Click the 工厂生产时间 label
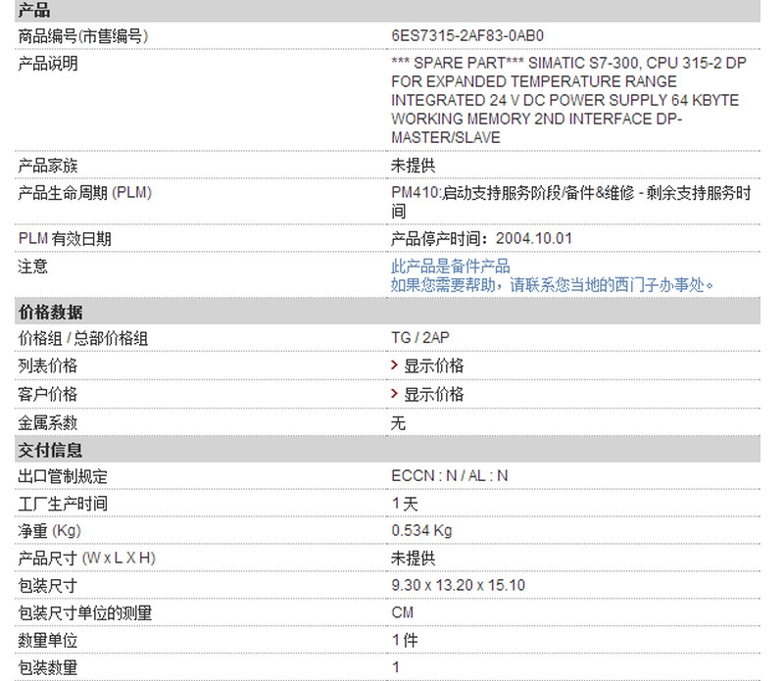Image resolution: width=784 pixels, height=681 pixels. click(x=63, y=504)
